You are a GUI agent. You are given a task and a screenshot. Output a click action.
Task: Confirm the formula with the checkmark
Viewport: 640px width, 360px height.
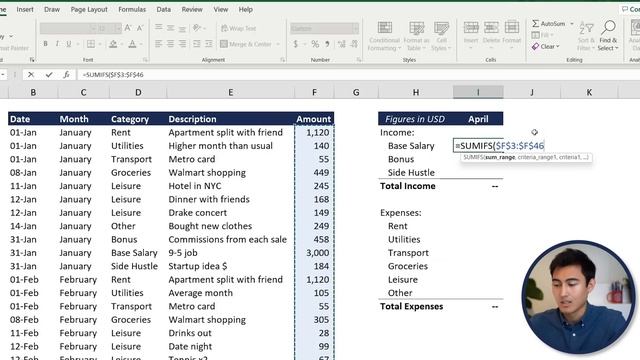(x=49, y=75)
